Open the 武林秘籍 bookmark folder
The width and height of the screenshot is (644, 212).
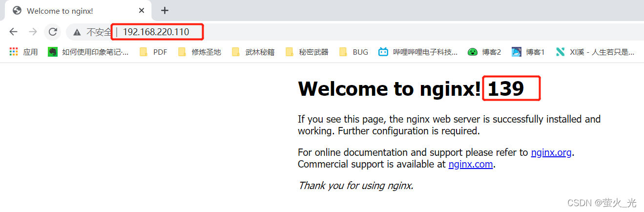253,52
